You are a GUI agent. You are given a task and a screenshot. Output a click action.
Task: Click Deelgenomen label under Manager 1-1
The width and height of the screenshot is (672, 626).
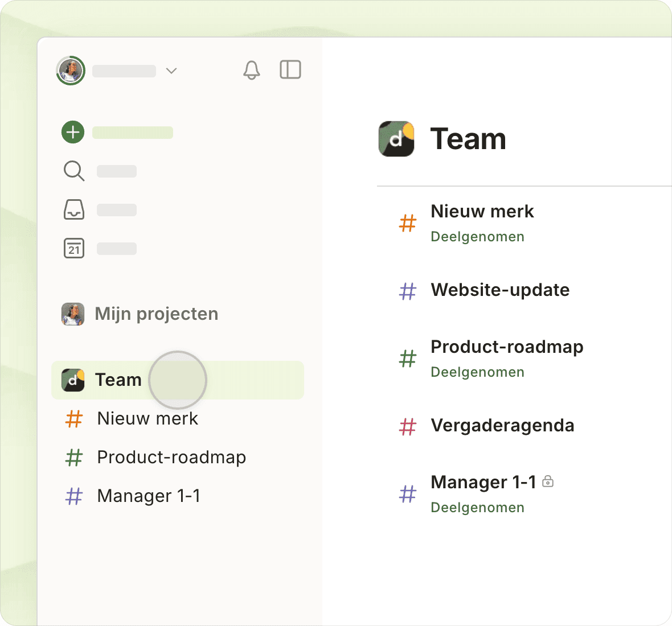[x=477, y=508]
